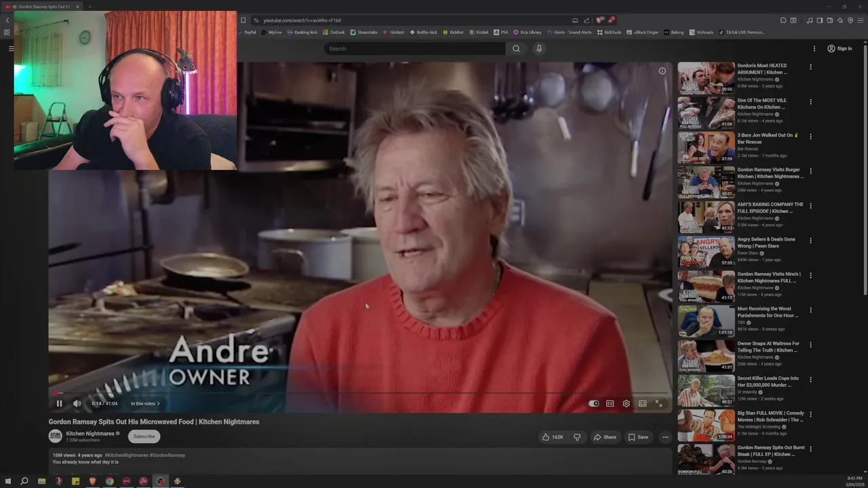This screenshot has height=488, width=868.
Task: Open 'Big Stan FULL MOVIE' video
Action: pos(706,425)
